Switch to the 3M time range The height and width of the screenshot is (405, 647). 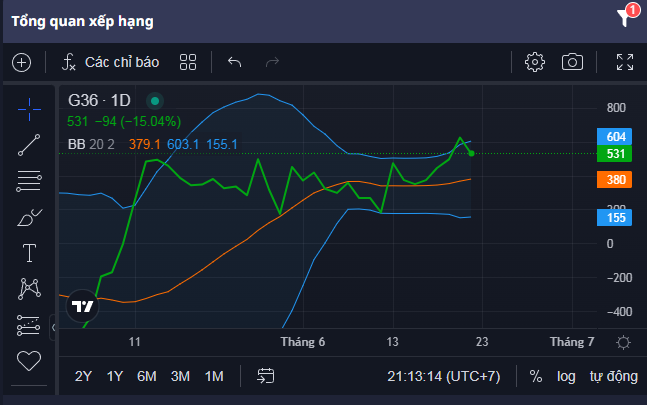[x=180, y=376]
